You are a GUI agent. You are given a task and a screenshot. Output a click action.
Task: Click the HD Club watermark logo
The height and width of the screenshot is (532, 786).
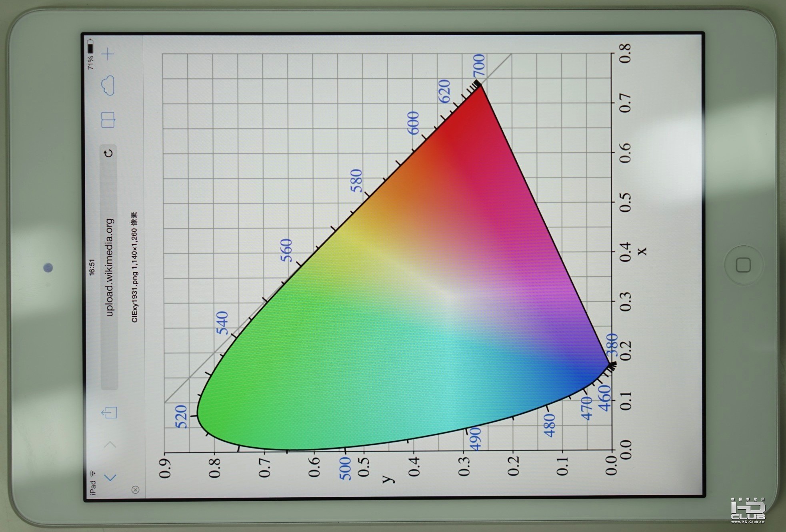747,511
